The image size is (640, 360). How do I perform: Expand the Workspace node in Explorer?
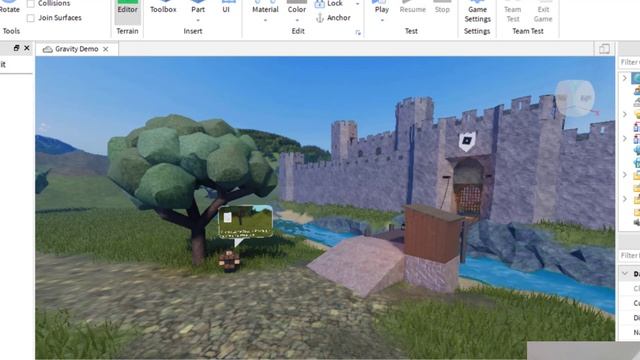(x=624, y=78)
